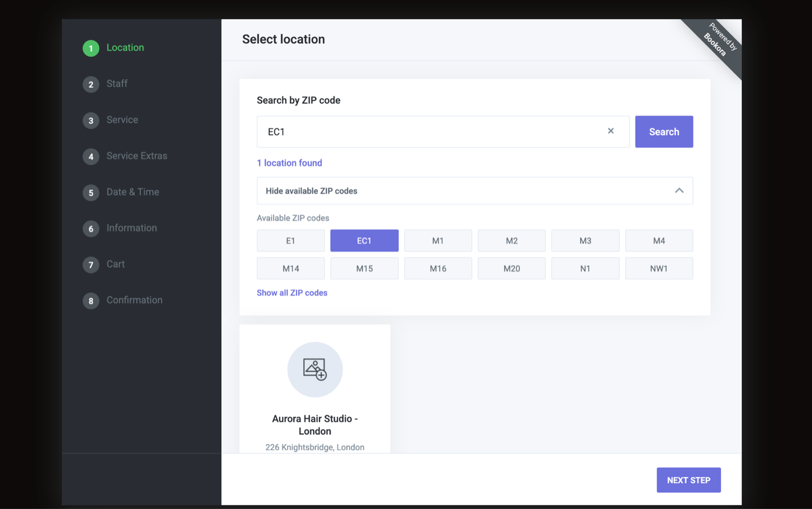Click the Powered by Bookora ribbon

point(719,41)
